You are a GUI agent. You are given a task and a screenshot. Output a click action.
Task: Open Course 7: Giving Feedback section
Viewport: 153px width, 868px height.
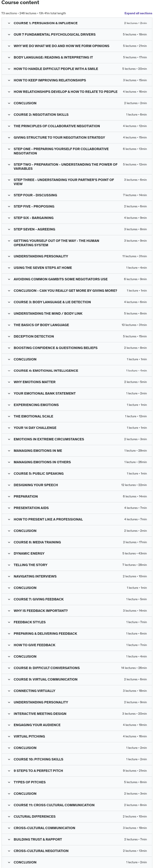77,599
